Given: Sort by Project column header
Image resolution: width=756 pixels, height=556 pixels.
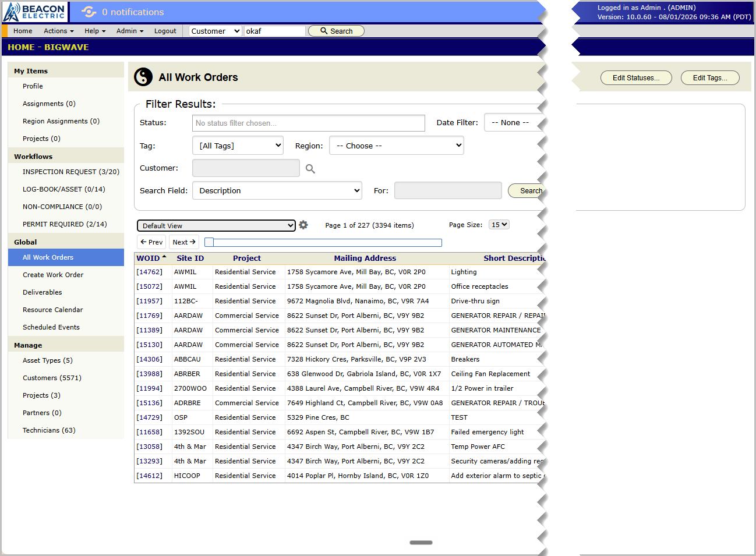Looking at the screenshot, I should pos(247,258).
